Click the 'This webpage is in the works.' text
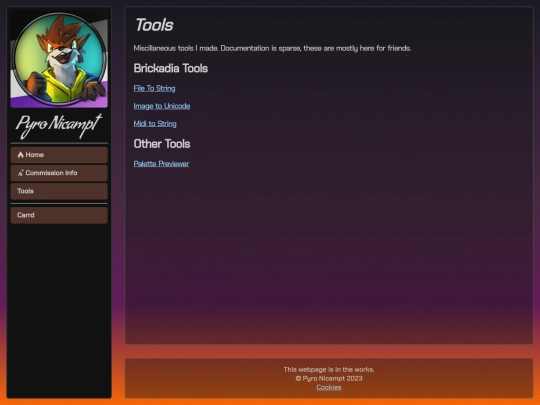Screen dimensions: 540x405 pos(329,370)
